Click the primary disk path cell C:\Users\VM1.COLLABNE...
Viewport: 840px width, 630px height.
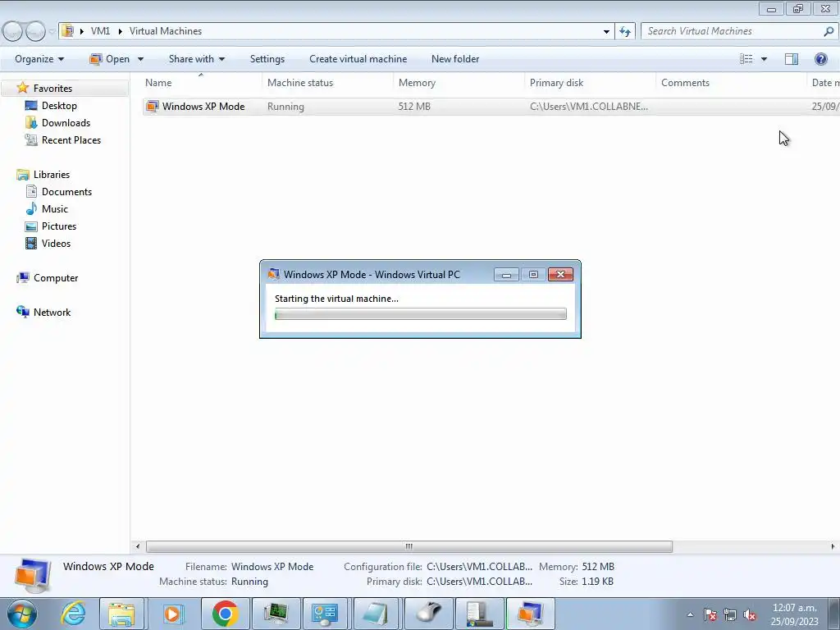point(589,107)
